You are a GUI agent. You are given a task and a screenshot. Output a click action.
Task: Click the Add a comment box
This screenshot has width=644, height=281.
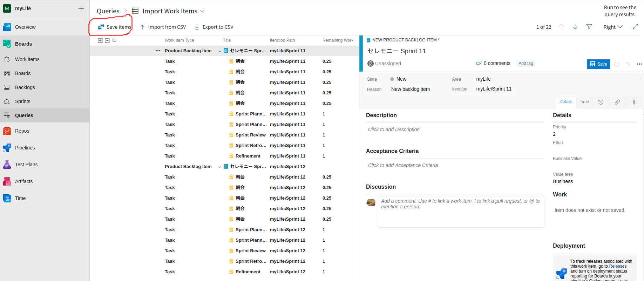point(461,212)
